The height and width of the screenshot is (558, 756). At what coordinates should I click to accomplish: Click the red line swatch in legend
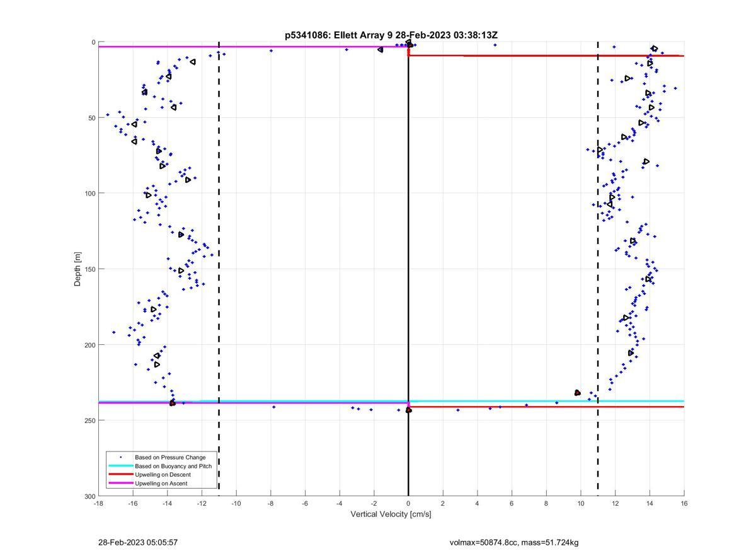pos(120,475)
